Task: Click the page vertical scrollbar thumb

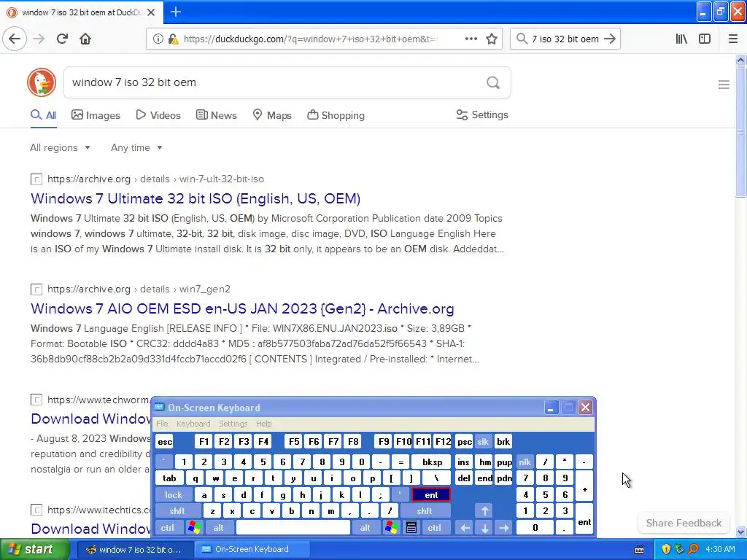Action: (x=740, y=132)
